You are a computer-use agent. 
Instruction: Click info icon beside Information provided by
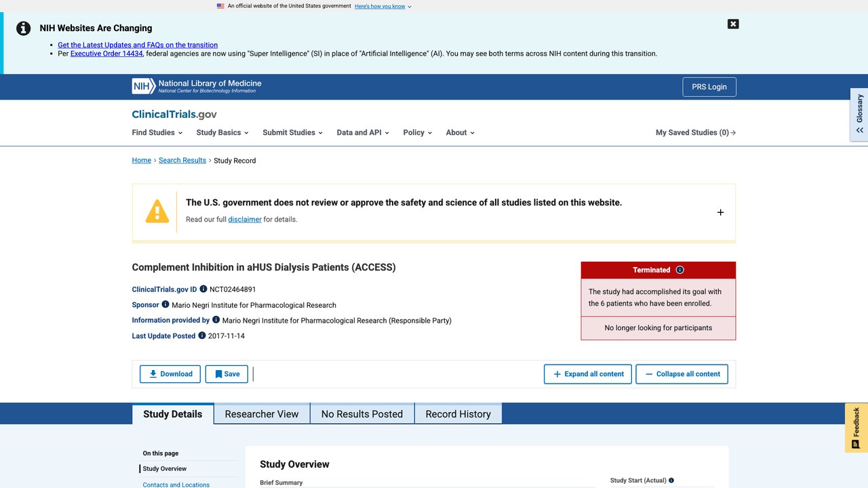point(216,320)
